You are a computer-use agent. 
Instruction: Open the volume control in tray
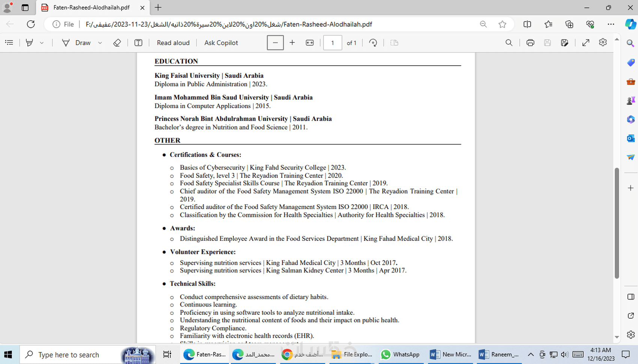(564, 355)
